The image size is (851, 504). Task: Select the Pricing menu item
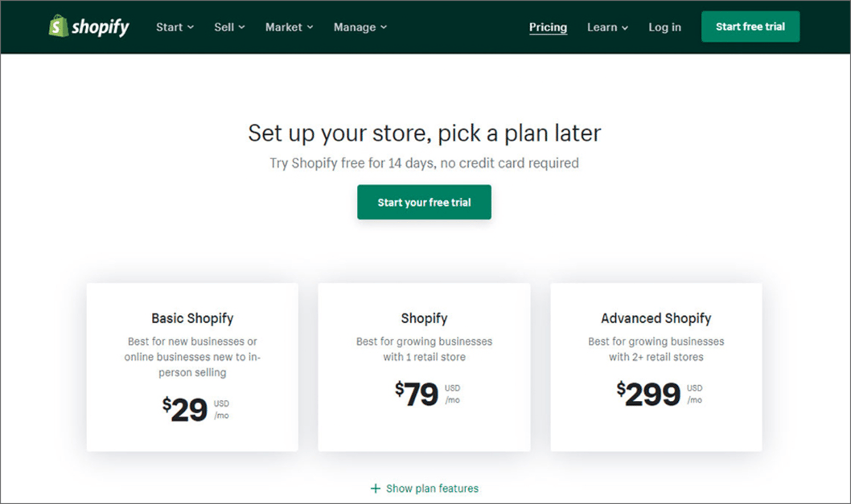point(548,27)
